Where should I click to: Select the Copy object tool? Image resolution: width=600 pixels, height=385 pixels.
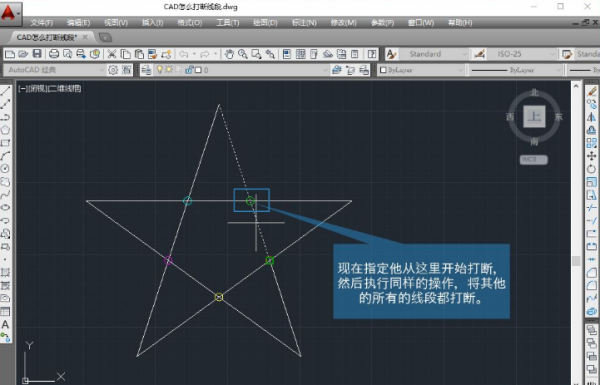pyautogui.click(x=592, y=104)
